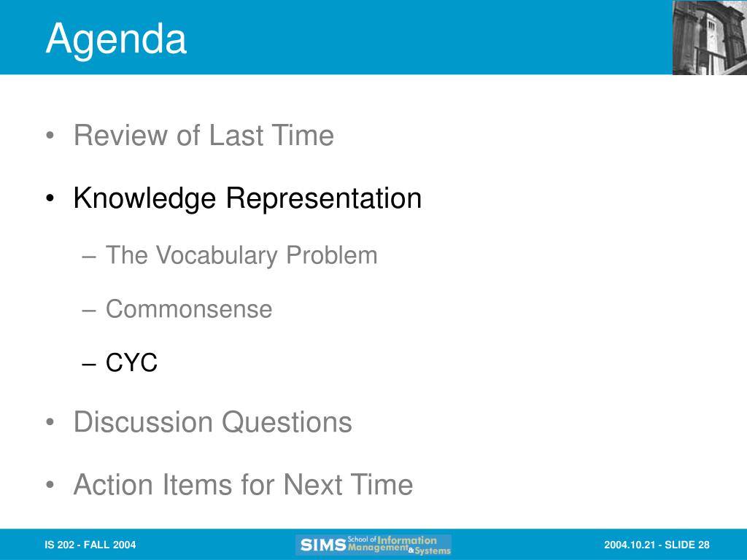Select the Discussion Questions agenda item
Image resolution: width=747 pixels, height=560 pixels.
pyautogui.click(x=212, y=422)
